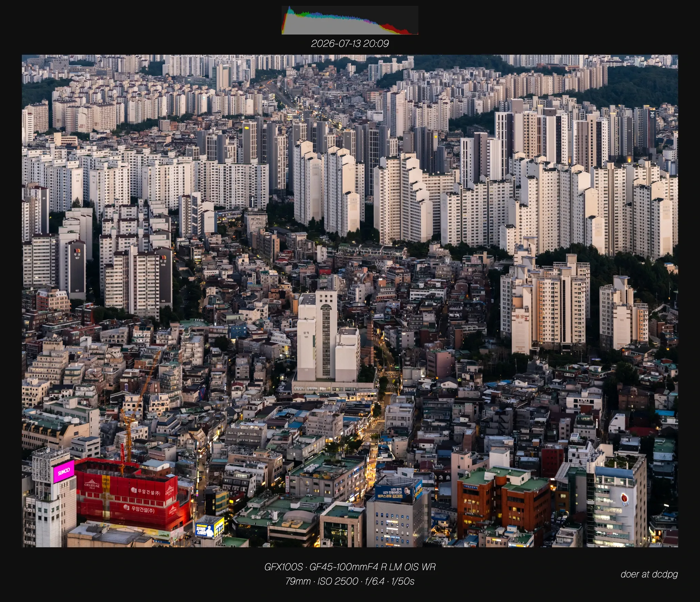Open the 'doer at dcdpg' credit text
Viewport: 700px width, 602px height.
coord(649,574)
